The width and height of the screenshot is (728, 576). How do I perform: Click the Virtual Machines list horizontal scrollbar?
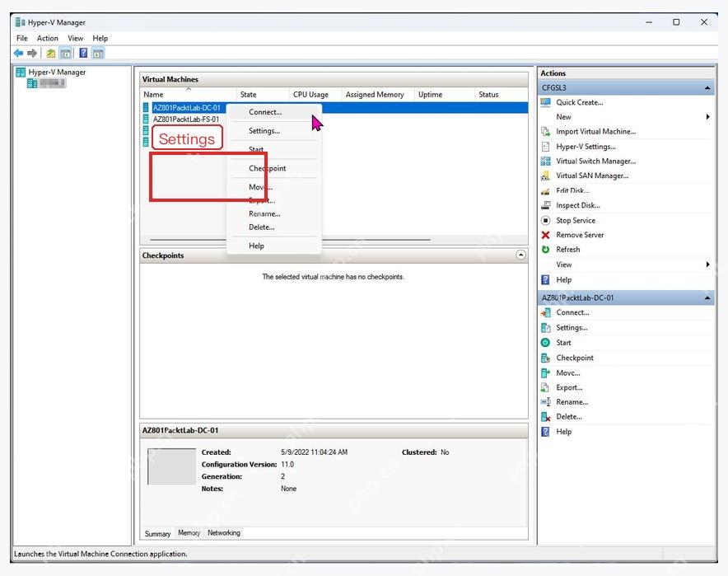point(290,240)
